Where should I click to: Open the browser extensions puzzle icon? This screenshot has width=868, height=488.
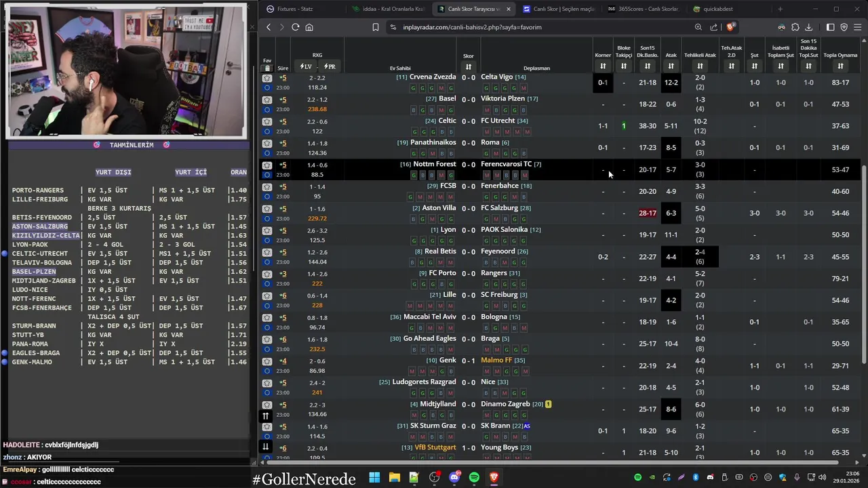tap(795, 27)
